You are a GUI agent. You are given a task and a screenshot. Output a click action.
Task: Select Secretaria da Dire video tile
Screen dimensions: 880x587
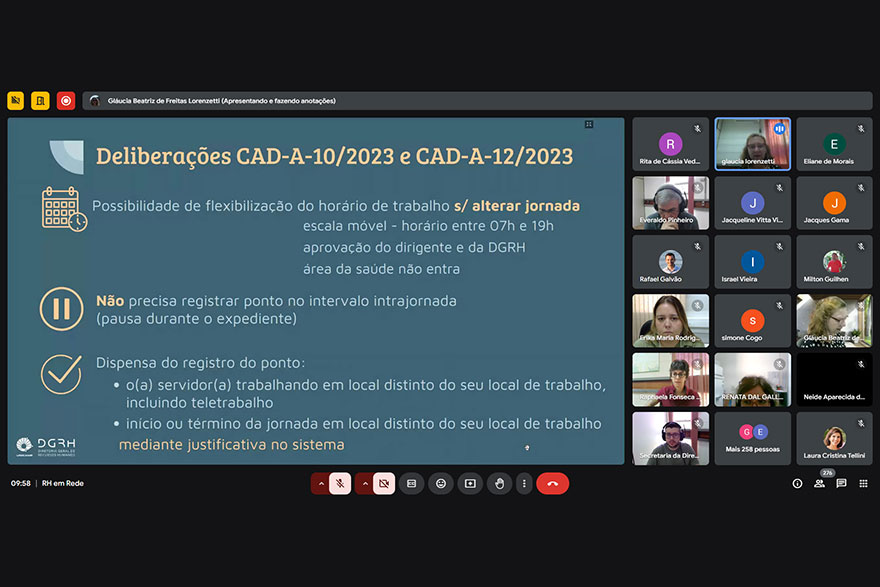671,439
